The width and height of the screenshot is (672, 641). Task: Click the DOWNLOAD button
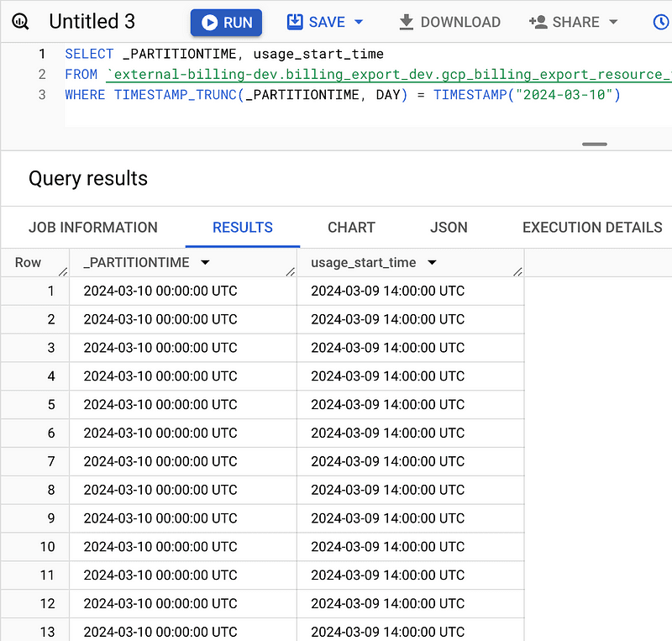[x=449, y=22]
